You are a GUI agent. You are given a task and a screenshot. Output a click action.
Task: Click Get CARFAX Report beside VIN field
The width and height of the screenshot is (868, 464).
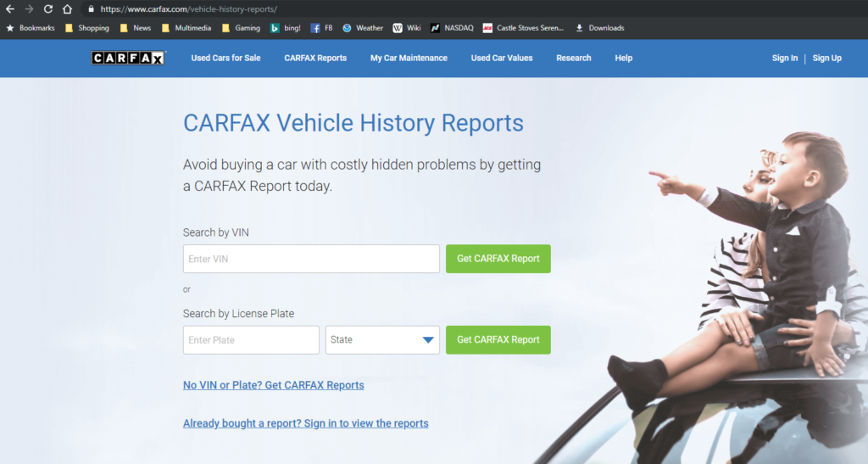(498, 259)
